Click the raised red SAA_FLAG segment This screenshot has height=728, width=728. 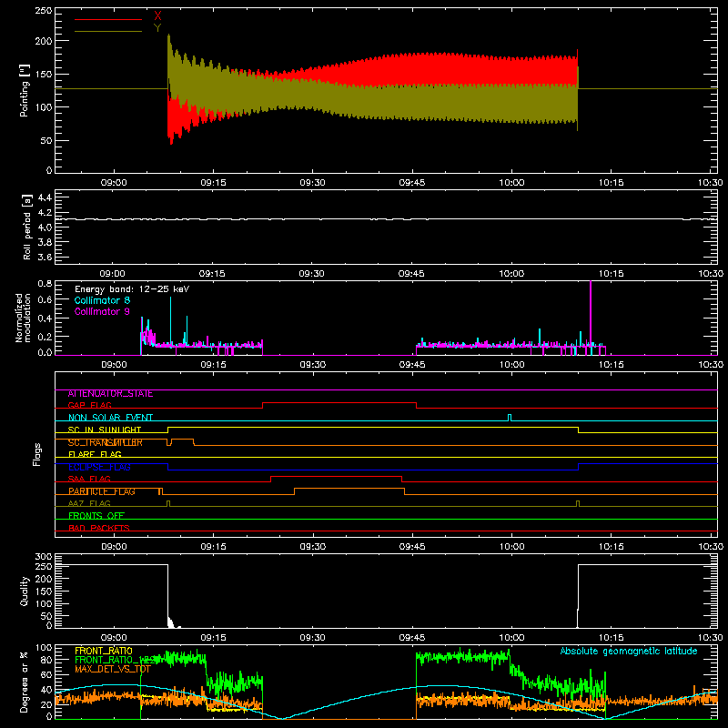(336, 476)
